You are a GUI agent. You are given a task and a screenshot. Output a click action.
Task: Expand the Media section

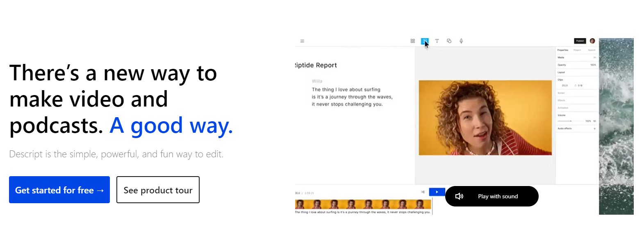pyautogui.click(x=577, y=57)
